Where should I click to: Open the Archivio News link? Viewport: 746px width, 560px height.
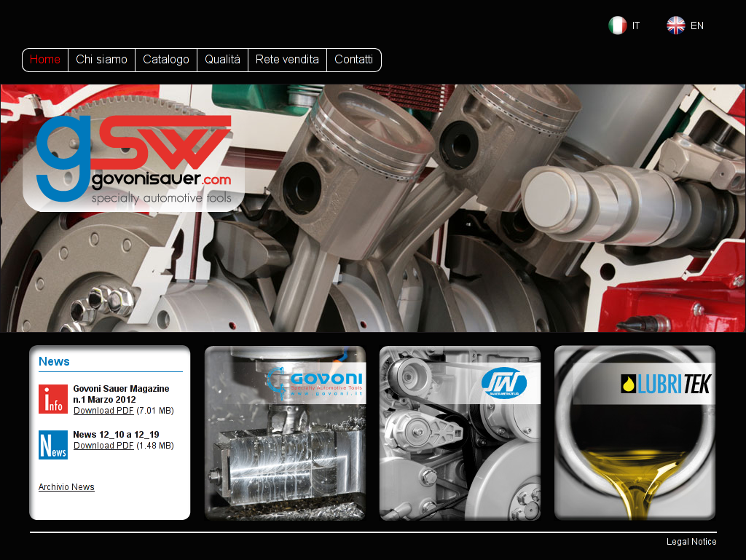tap(66, 487)
